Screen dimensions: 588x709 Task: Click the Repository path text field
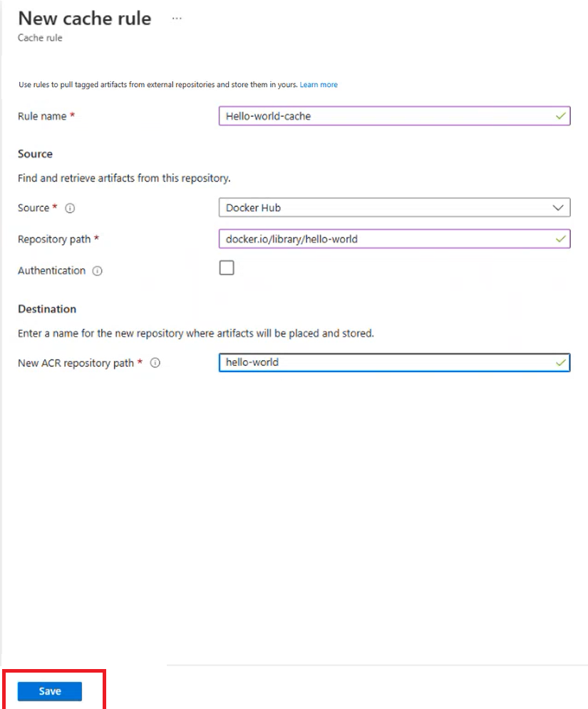click(x=385, y=239)
